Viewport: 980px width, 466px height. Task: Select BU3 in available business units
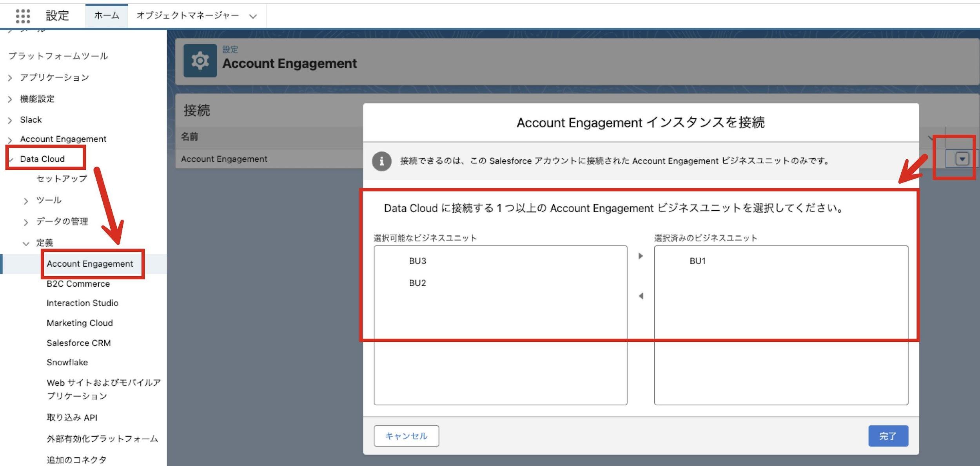[417, 261]
